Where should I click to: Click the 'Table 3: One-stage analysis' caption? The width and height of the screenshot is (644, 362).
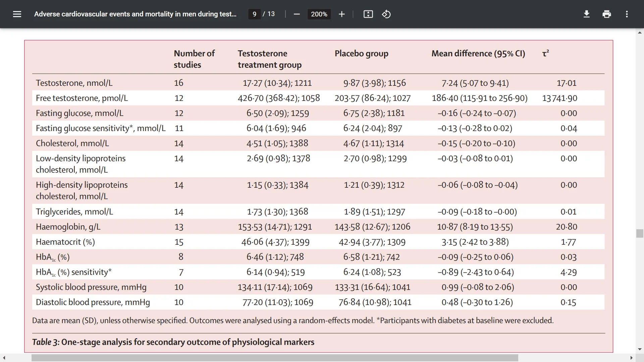coord(173,342)
